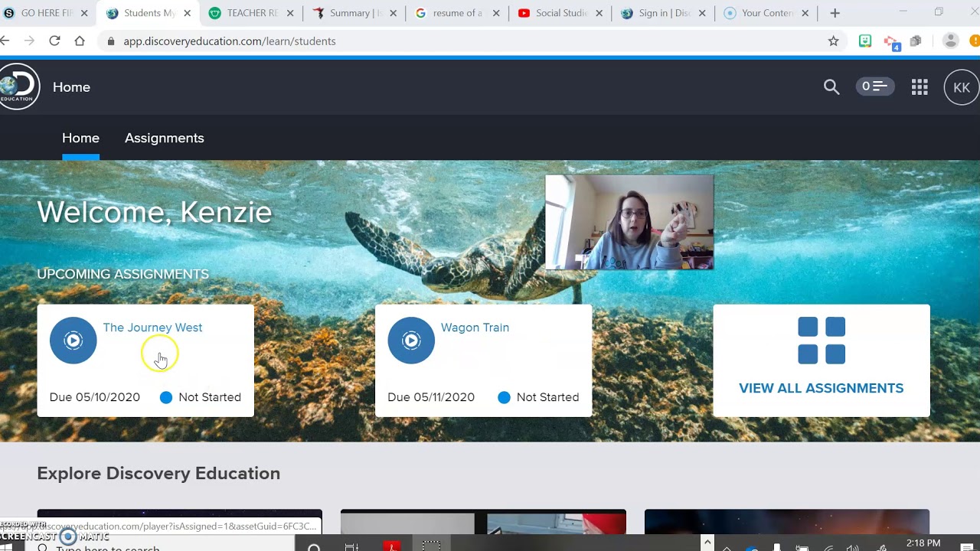Viewport: 980px width, 551px height.
Task: Open the Chrome profile avatar icon
Action: [x=951, y=41]
